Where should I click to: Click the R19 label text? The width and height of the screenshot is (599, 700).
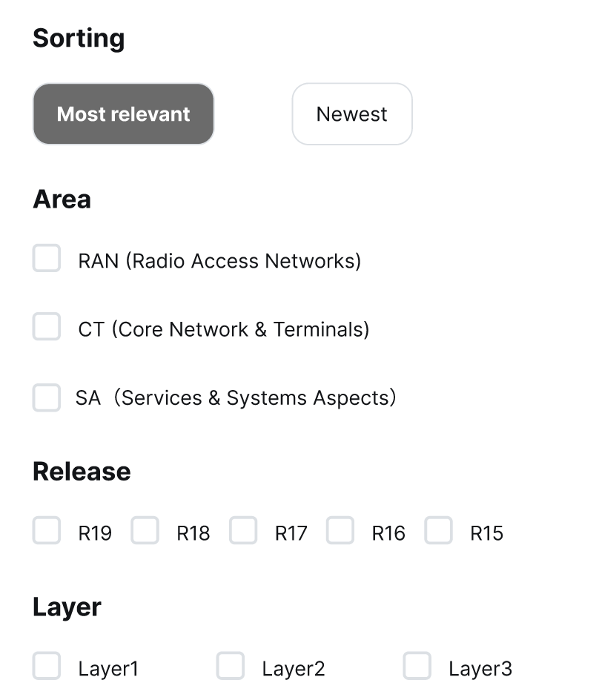point(95,533)
